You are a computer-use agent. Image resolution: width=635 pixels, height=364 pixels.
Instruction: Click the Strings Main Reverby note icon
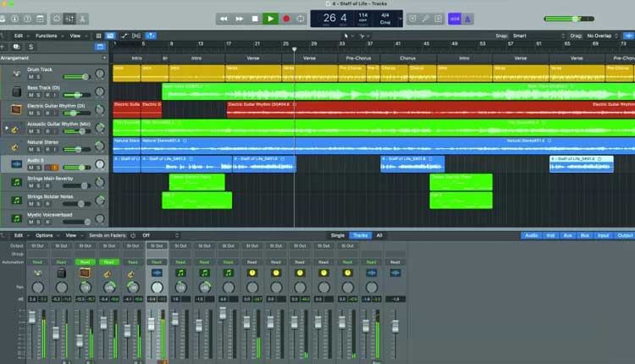(x=15, y=181)
